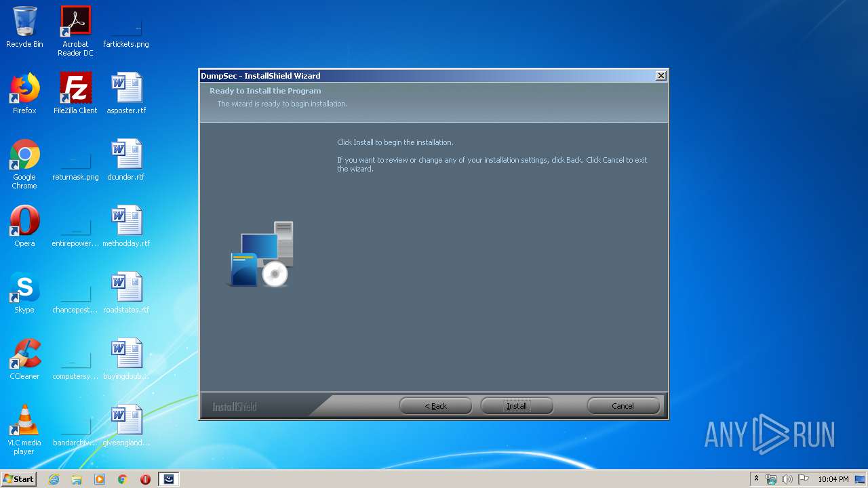Image resolution: width=868 pixels, height=488 pixels.
Task: Launch Skype desktop shortcut
Action: click(24, 293)
